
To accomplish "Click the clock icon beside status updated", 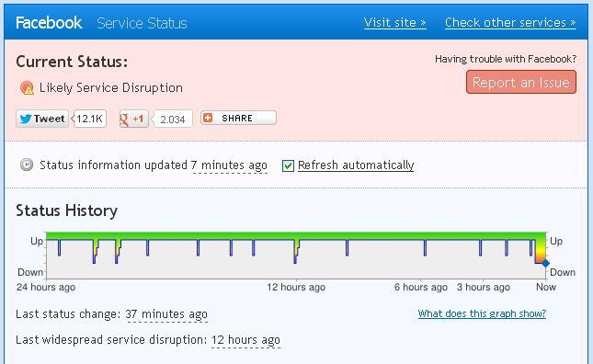I will click(27, 165).
